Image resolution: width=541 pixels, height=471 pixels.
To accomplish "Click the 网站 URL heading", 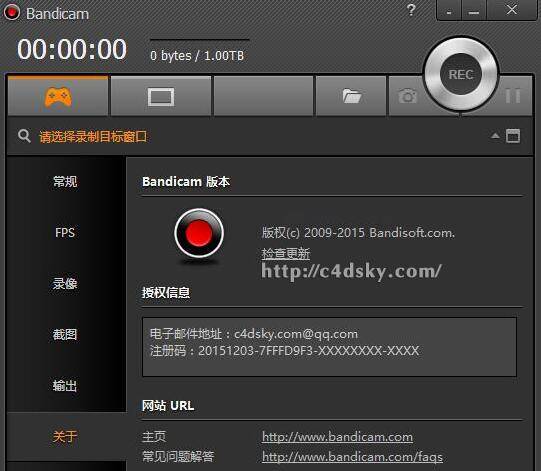I will (x=168, y=405).
